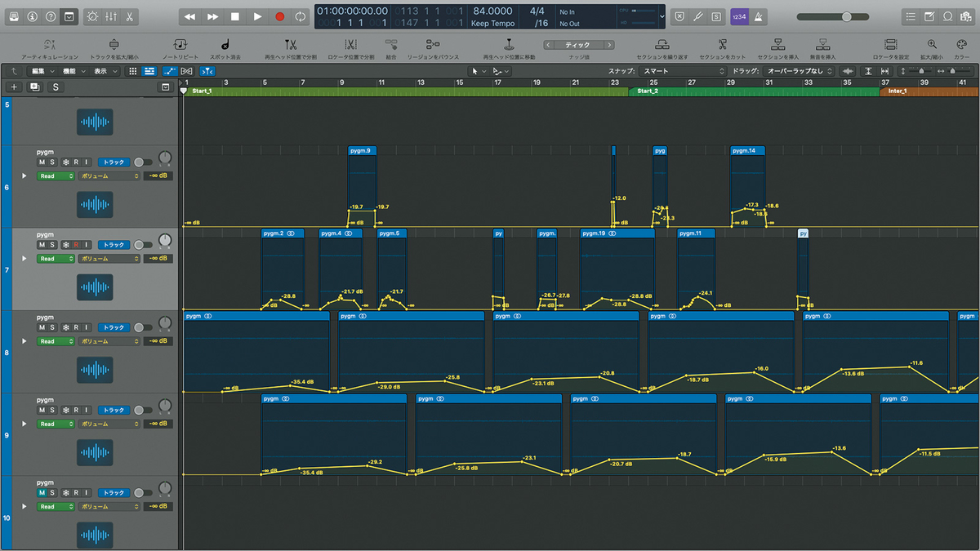Open the Inspector info icon
Viewport: 980px width, 551px height.
pos(32,16)
